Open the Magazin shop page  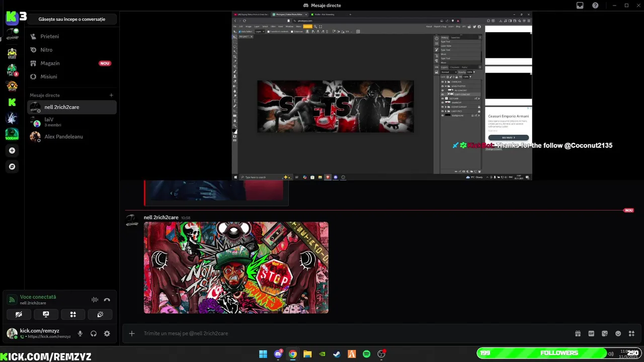[x=72, y=63]
